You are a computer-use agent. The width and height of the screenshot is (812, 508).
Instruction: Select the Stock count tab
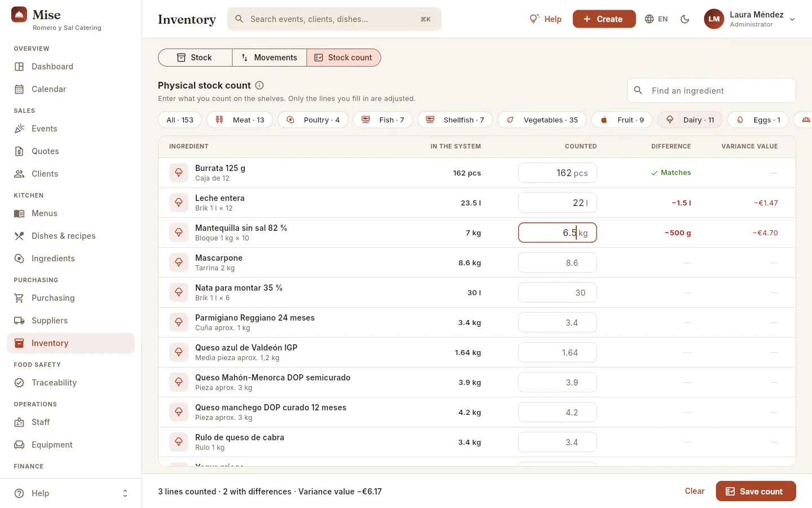point(343,58)
